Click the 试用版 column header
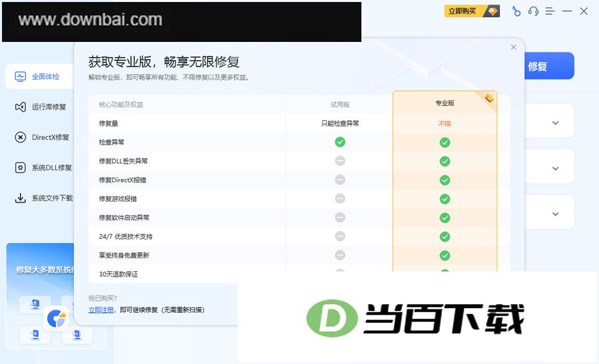Viewport: 599px width, 364px height. (340, 104)
